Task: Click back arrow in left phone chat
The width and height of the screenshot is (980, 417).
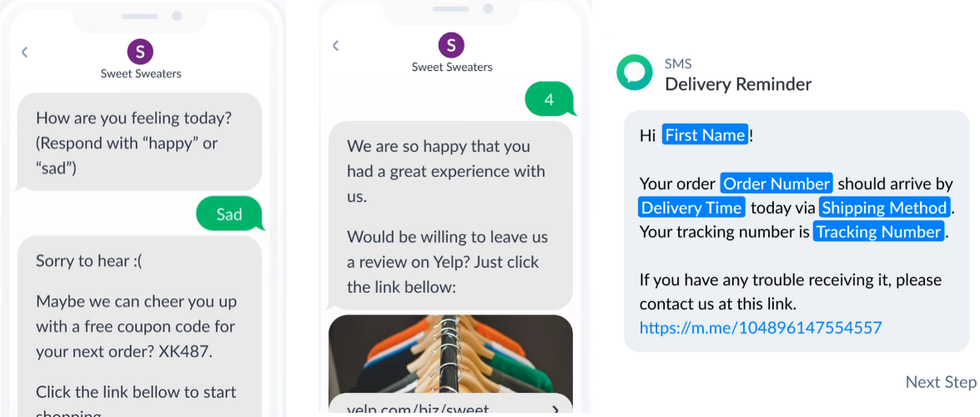Action: pos(24,52)
